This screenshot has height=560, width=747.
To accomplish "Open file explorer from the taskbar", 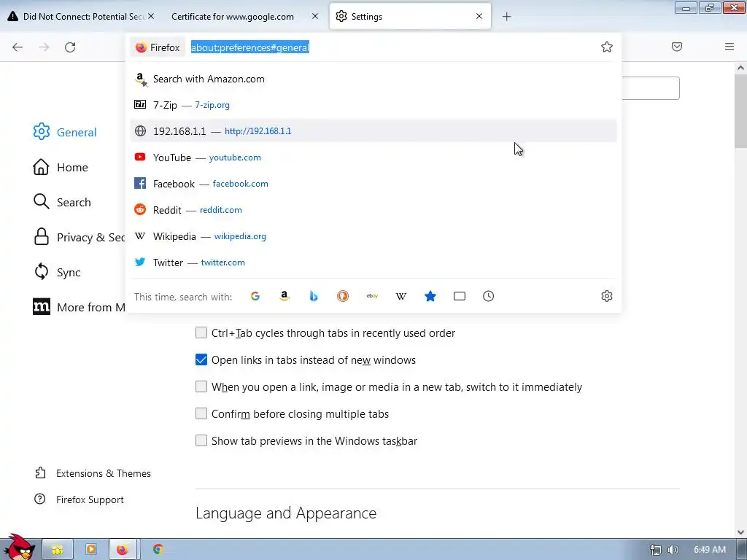I will [x=58, y=549].
